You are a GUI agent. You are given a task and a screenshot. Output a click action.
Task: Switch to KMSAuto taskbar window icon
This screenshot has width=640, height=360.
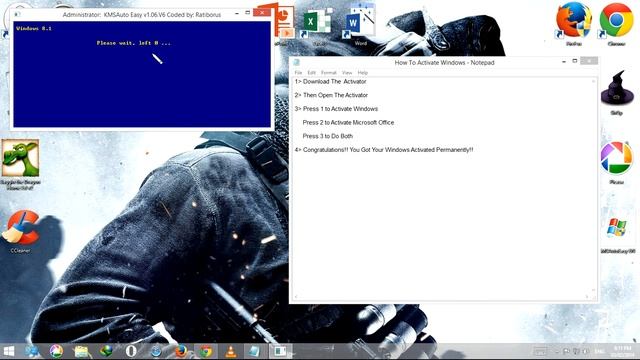[280, 351]
